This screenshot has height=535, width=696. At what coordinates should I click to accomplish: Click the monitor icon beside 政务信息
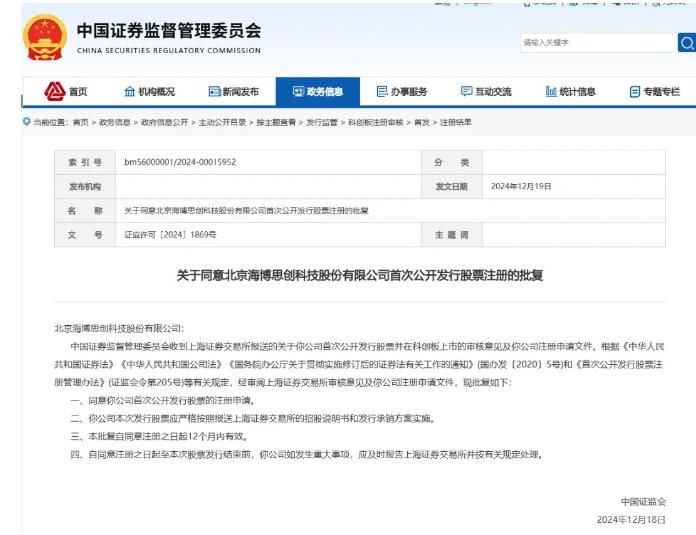[298, 91]
